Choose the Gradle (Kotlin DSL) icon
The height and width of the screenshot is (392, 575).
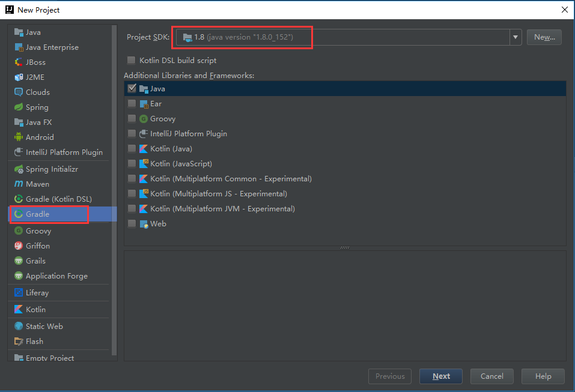19,199
